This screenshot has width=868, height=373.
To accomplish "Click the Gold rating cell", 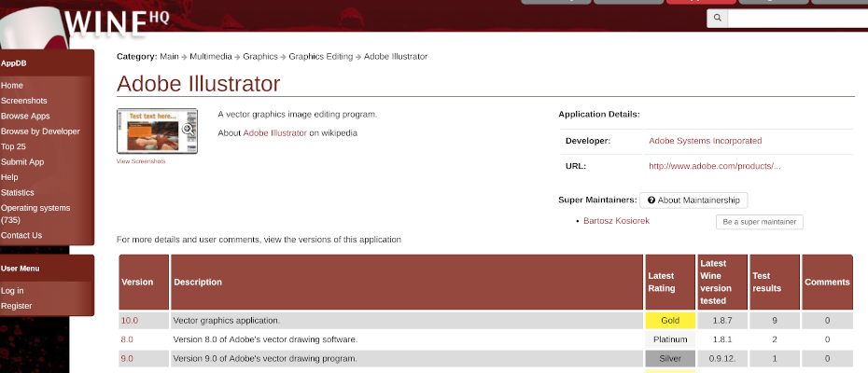I will [x=670, y=321].
